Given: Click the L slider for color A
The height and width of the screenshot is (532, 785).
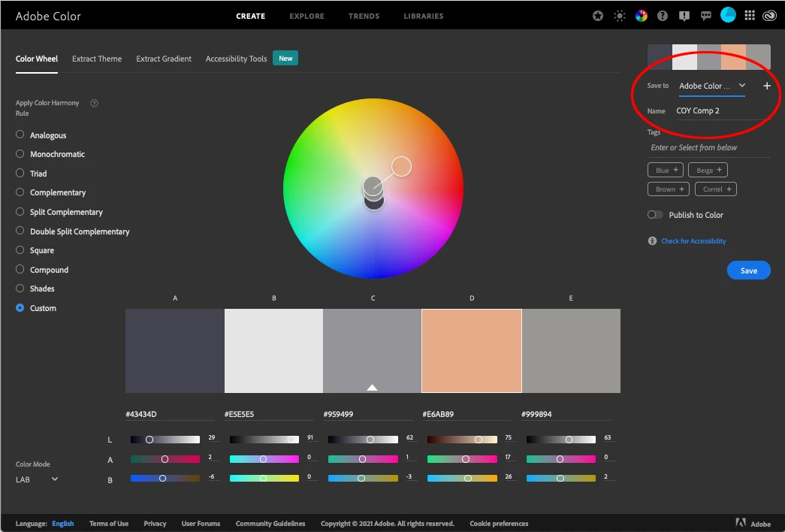Looking at the screenshot, I should (x=165, y=440).
